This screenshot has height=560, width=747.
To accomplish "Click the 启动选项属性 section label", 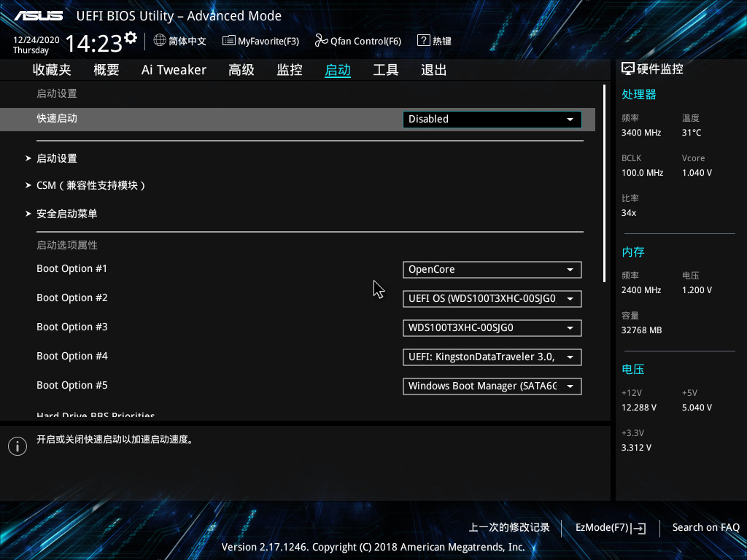I will pyautogui.click(x=67, y=245).
